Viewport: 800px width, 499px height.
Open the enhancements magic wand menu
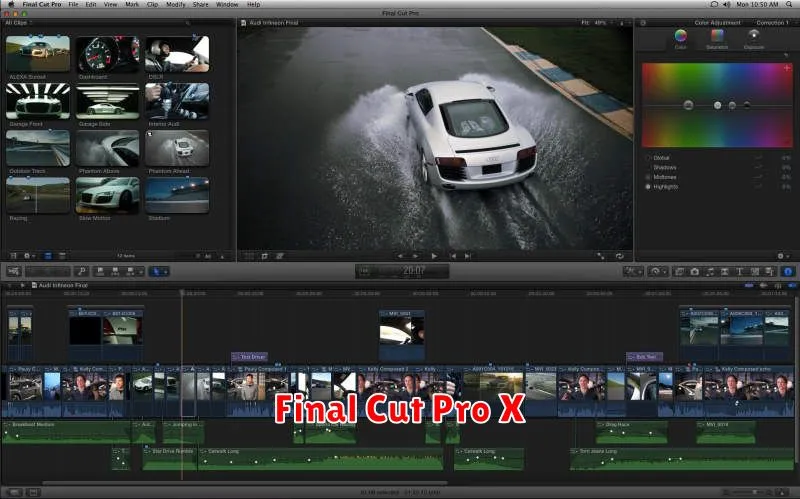(633, 271)
